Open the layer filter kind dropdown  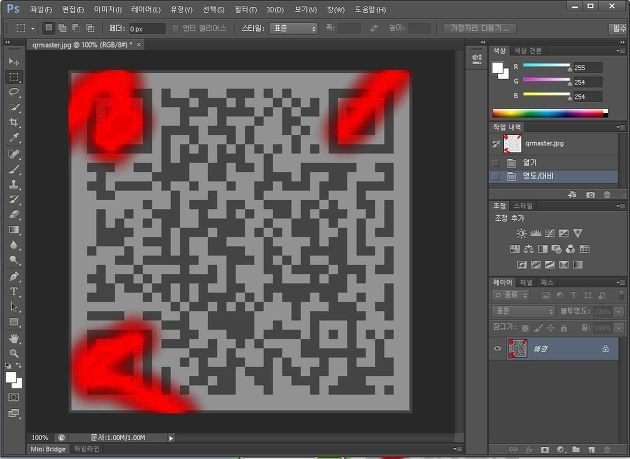[x=510, y=295]
